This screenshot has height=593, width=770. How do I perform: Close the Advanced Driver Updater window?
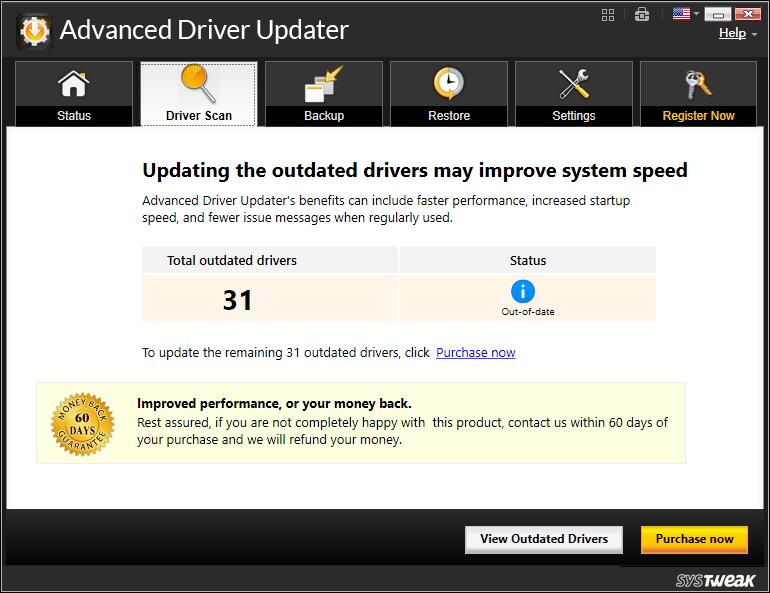[x=747, y=14]
